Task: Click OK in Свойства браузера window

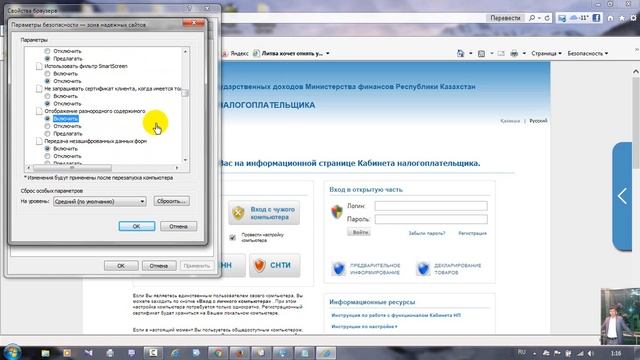Action: tap(121, 266)
